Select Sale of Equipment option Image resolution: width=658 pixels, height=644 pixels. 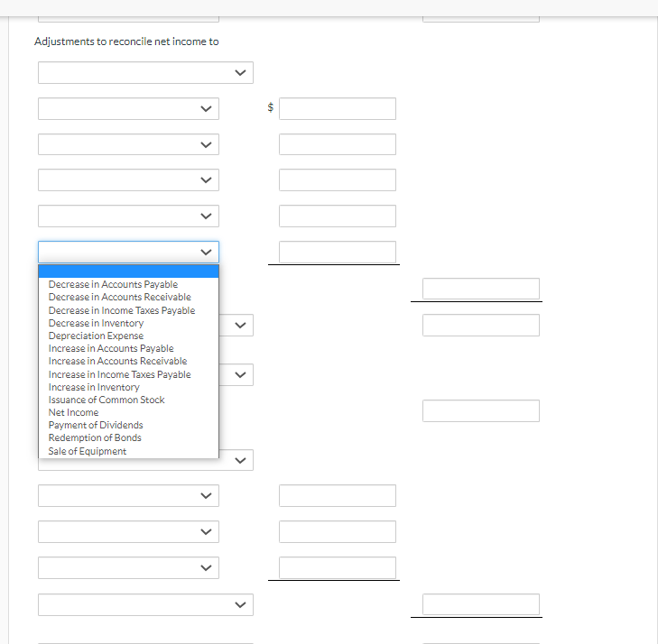128,451
